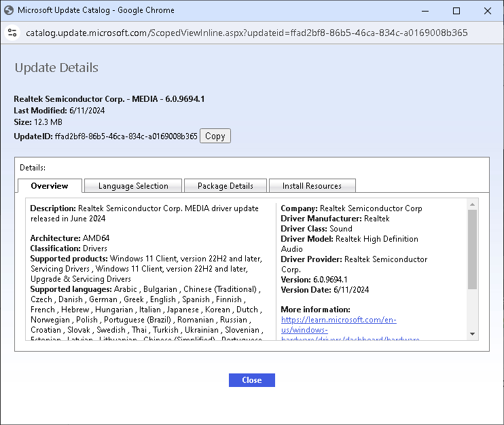Open the Package Details tab
This screenshot has height=425, width=504.
point(226,185)
